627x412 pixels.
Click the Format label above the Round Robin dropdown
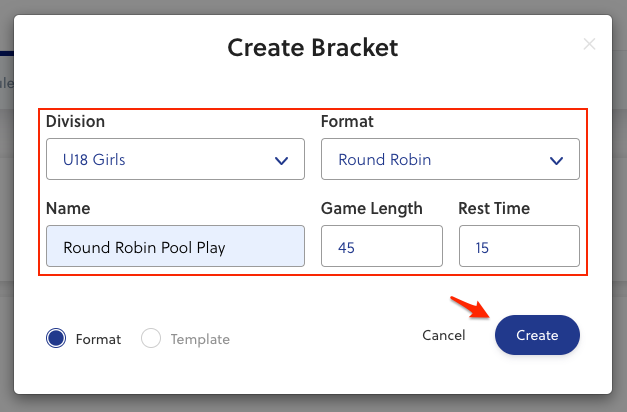coord(346,122)
